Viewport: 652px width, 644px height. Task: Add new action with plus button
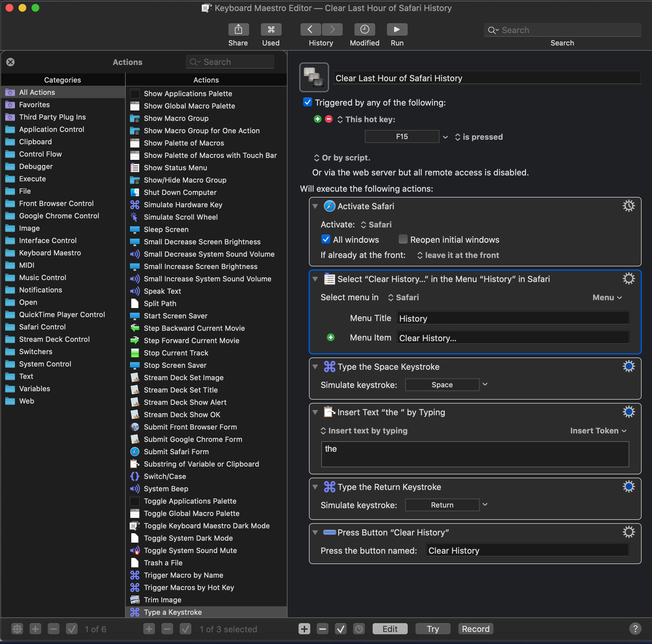pos(304,629)
